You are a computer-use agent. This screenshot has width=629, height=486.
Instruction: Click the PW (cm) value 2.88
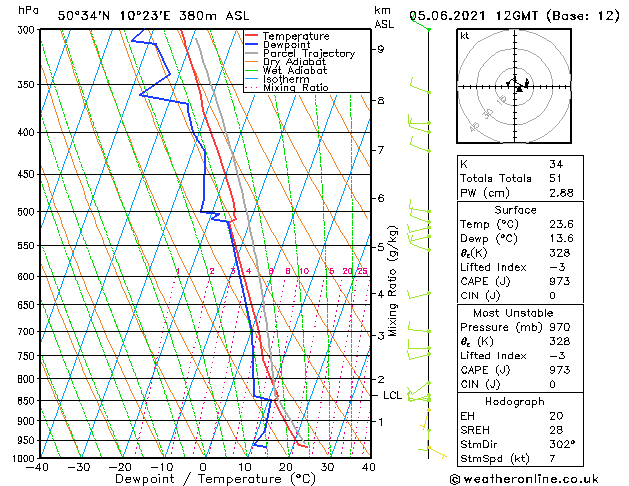point(561,193)
